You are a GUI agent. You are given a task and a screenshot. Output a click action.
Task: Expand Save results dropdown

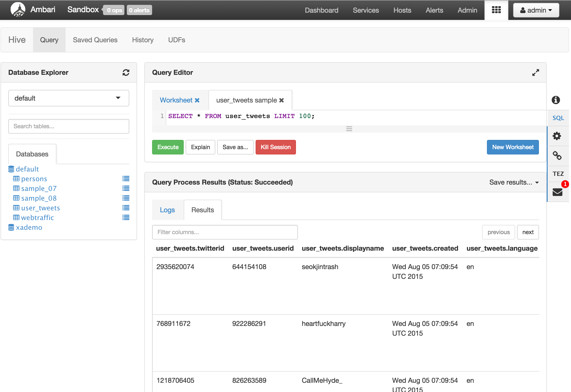[x=514, y=182]
